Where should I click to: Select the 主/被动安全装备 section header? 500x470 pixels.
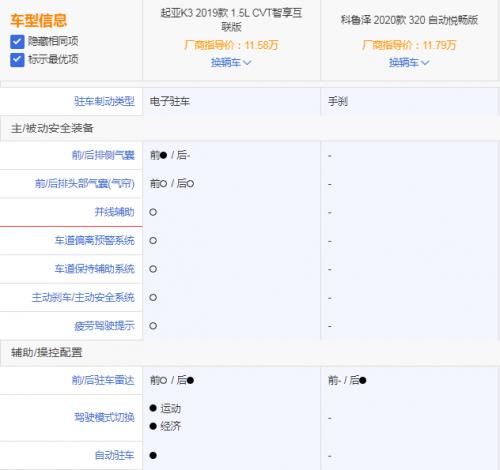tap(52, 128)
